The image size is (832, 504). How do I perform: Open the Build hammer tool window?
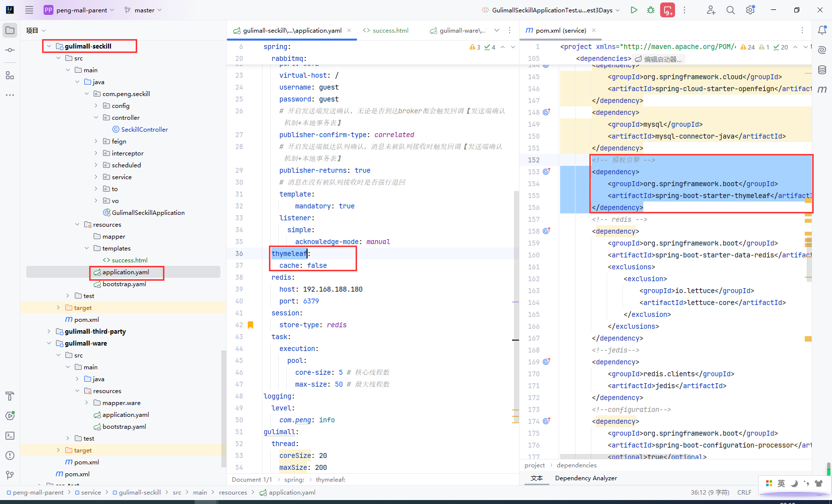click(x=10, y=396)
